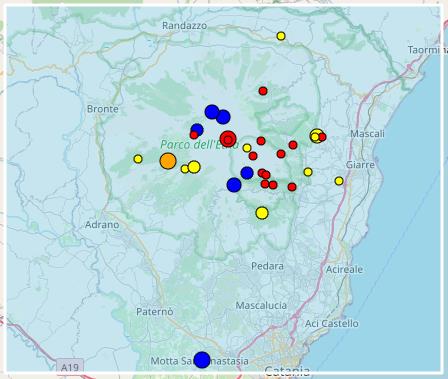Select the blue marker overlapping a small red marker
Image resolution: width=448 pixels, height=379 pixels.
coord(197,130)
